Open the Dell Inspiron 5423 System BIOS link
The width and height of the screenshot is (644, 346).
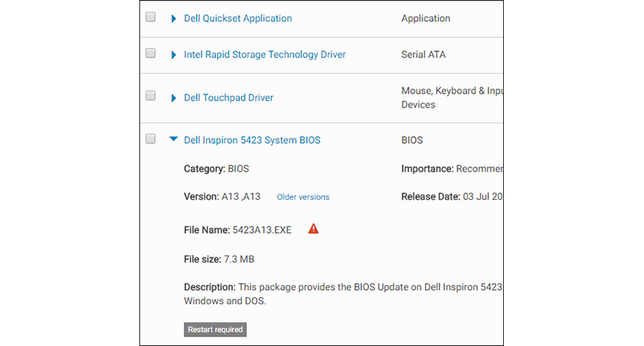(x=252, y=140)
